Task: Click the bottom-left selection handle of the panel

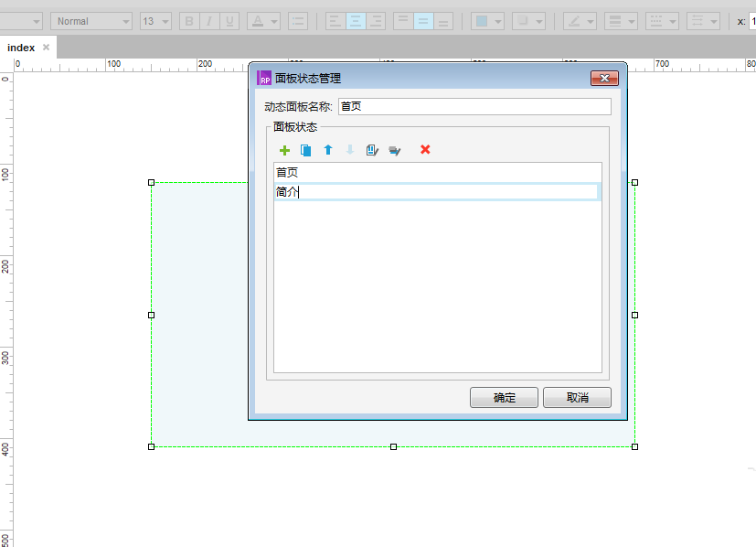Action: [x=152, y=446]
